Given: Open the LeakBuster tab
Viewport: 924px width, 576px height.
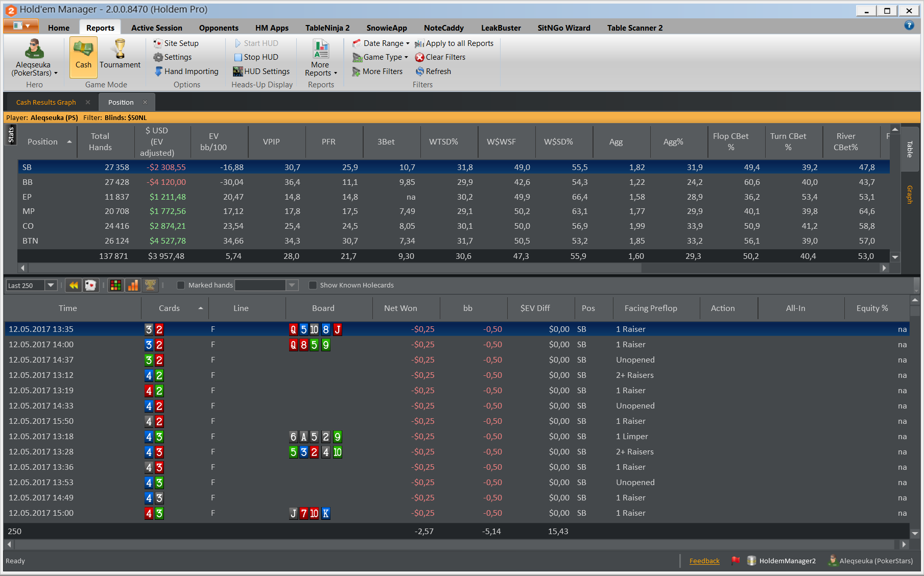Looking at the screenshot, I should (501, 28).
